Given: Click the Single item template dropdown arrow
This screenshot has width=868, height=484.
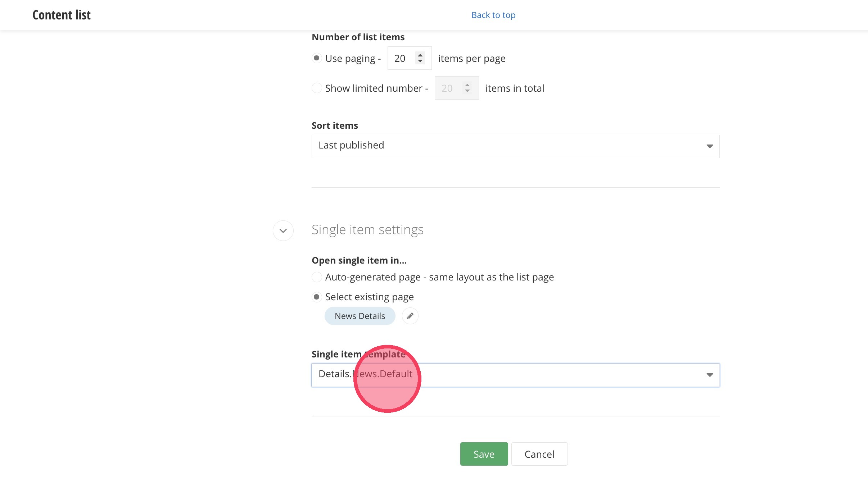Looking at the screenshot, I should 709,375.
